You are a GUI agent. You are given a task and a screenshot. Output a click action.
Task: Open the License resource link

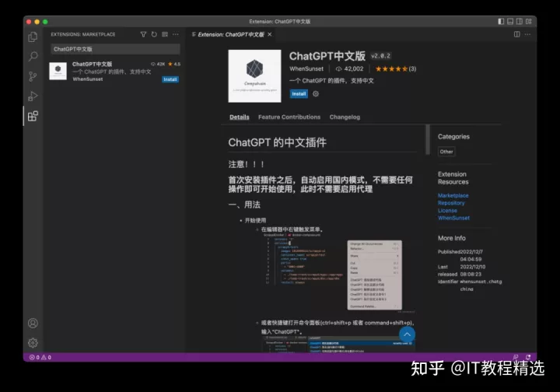tap(447, 210)
